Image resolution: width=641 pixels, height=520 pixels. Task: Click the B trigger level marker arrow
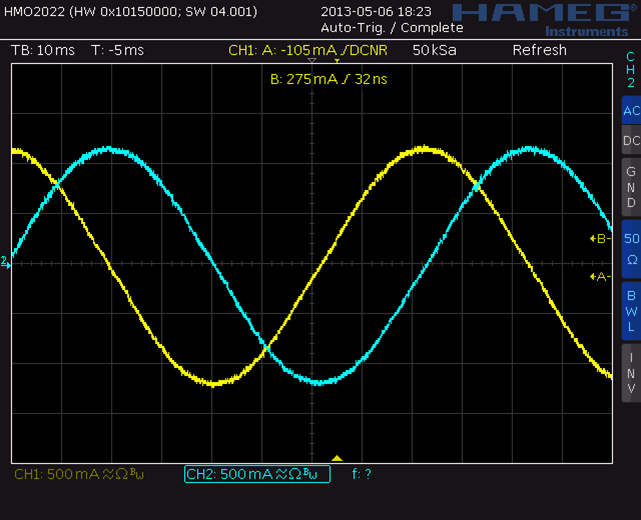click(600, 238)
